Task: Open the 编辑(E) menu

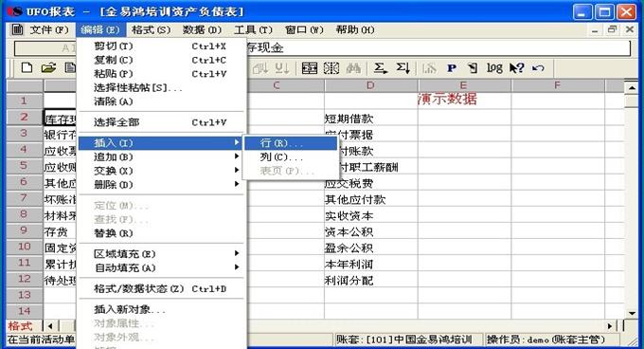Action: (x=100, y=30)
